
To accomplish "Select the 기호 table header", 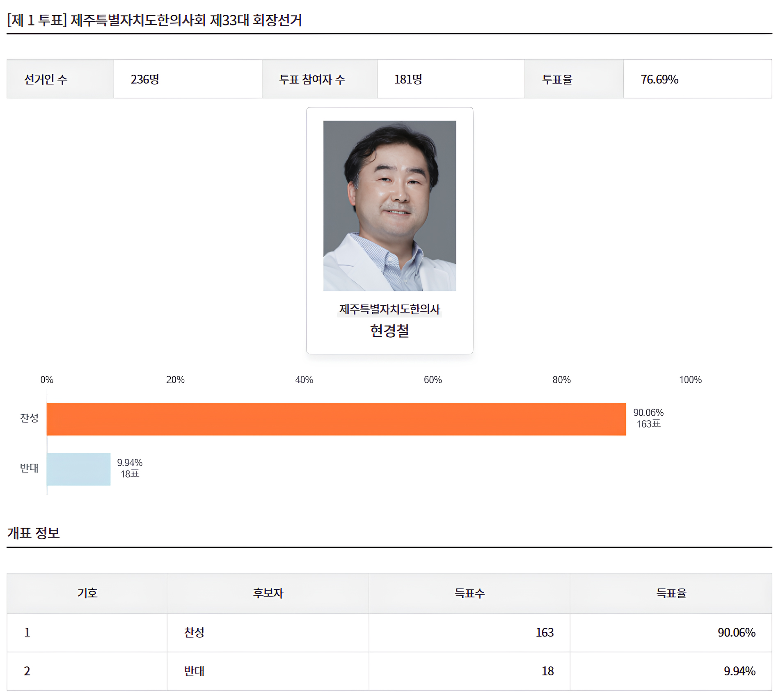I will tap(87, 593).
